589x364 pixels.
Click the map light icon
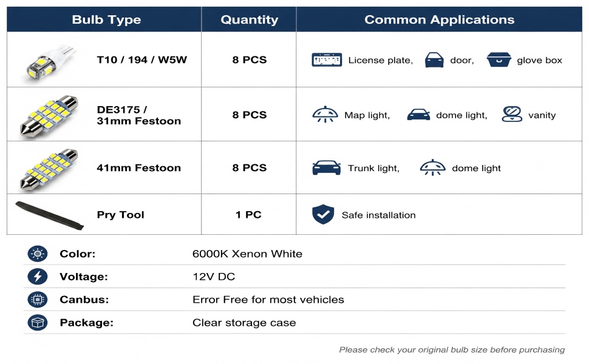[x=325, y=115]
